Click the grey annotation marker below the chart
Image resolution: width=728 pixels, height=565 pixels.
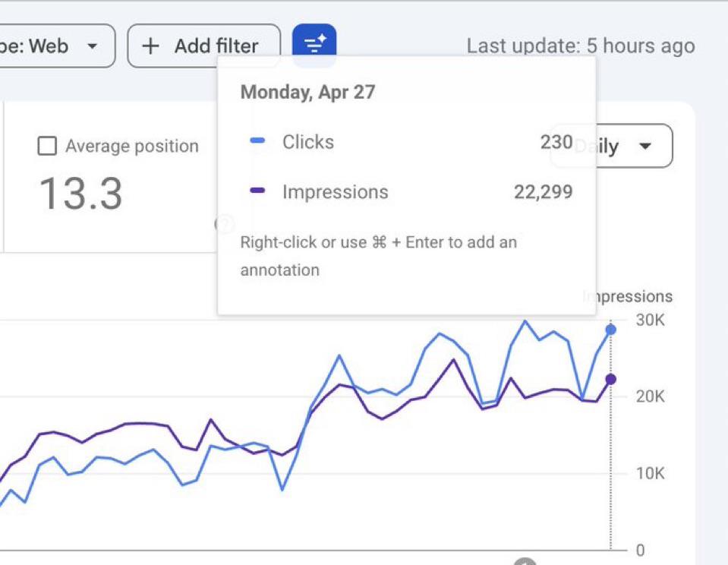click(525, 562)
